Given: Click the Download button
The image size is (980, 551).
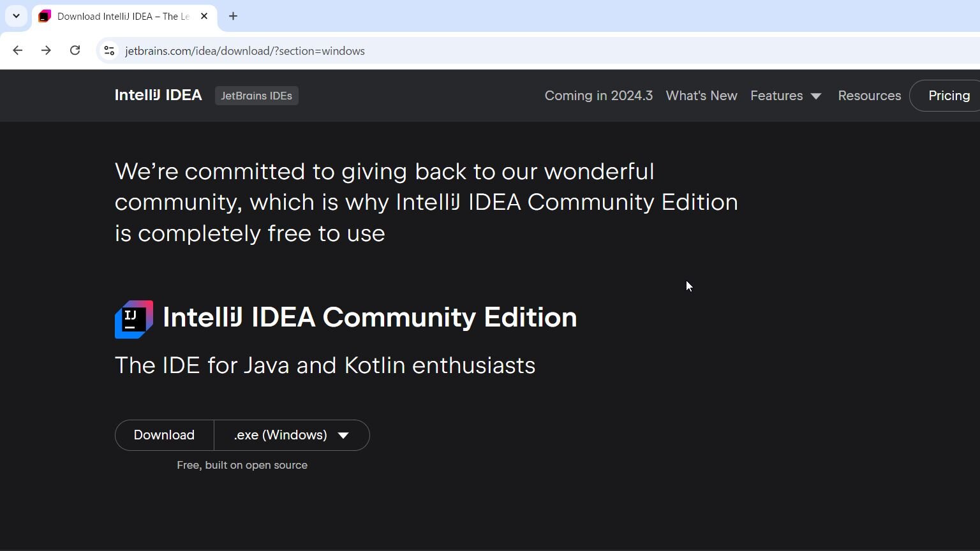Looking at the screenshot, I should click(164, 435).
